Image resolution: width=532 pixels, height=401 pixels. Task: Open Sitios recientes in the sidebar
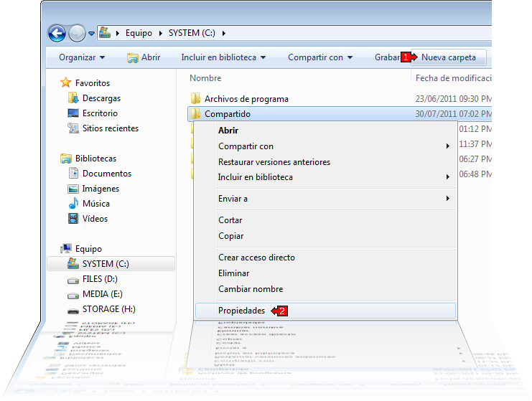click(x=110, y=128)
